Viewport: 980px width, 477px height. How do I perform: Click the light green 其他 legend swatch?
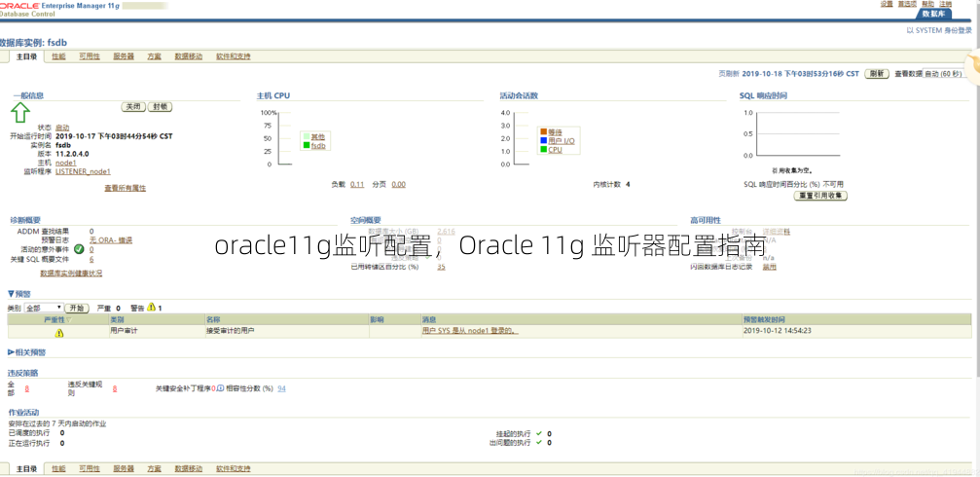coord(307,136)
